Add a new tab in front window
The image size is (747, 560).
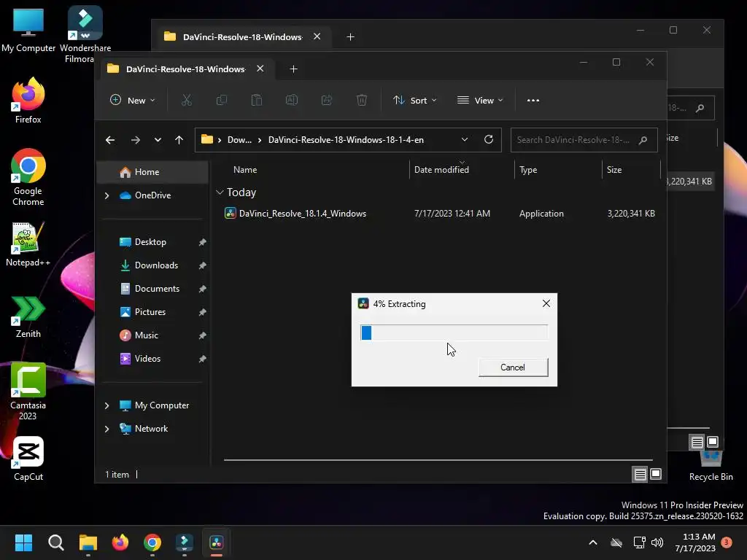(293, 69)
